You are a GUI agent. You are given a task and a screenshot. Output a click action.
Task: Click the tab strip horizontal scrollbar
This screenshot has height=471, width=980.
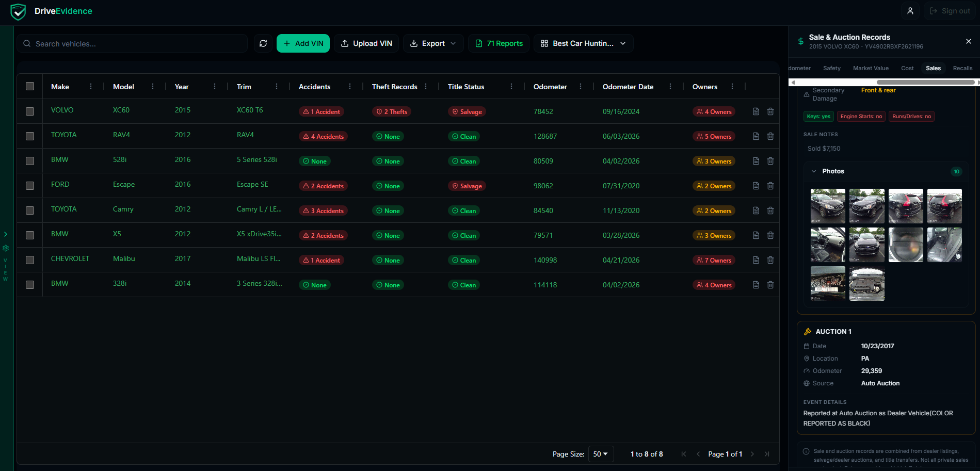(925, 82)
